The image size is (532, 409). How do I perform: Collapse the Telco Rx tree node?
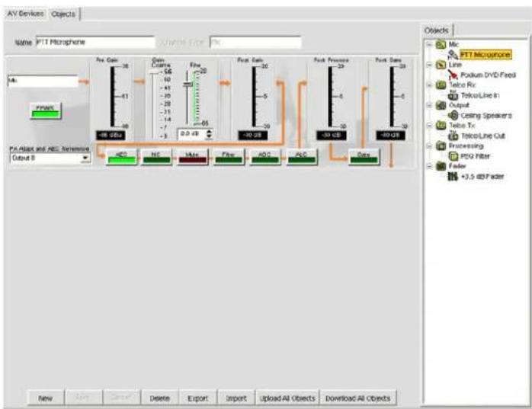(x=429, y=85)
